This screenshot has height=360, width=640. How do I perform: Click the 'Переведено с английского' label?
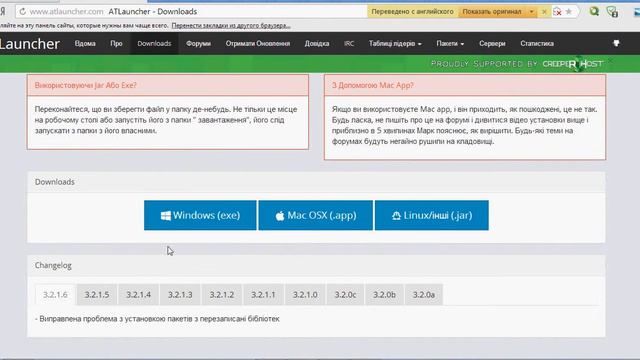click(413, 11)
